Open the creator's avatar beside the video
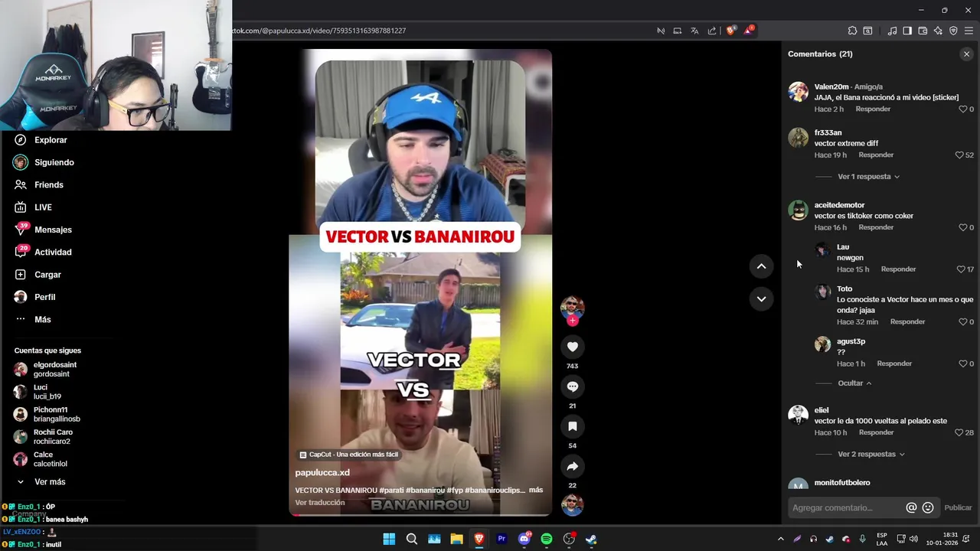This screenshot has height=551, width=980. click(x=572, y=307)
